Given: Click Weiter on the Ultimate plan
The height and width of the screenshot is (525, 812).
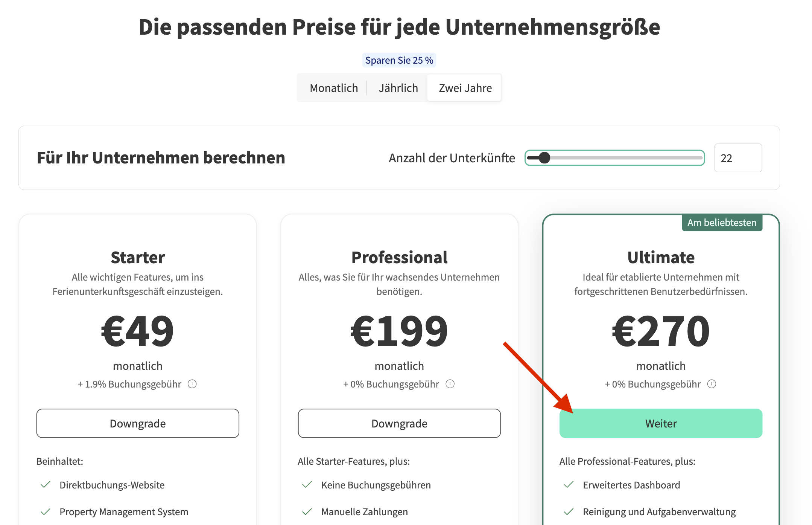Looking at the screenshot, I should coord(661,423).
